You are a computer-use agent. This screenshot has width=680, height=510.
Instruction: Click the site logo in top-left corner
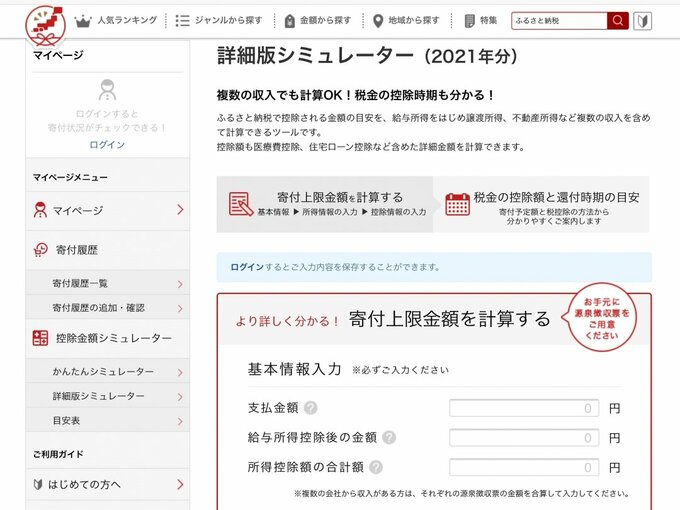tap(43, 21)
